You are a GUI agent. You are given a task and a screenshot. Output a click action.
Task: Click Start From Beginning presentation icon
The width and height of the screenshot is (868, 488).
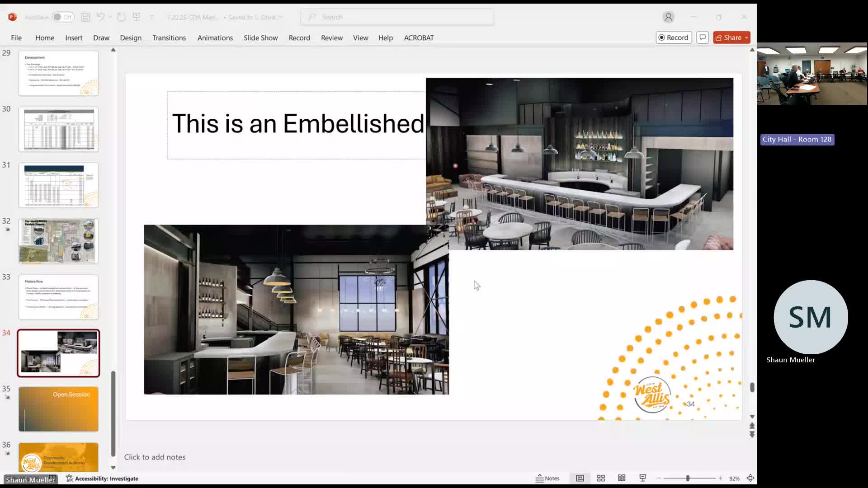pos(137,17)
